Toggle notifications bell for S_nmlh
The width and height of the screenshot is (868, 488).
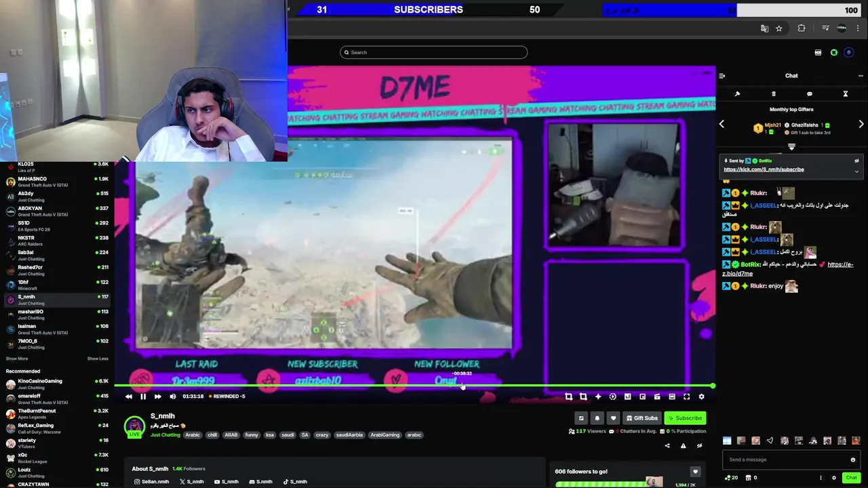(x=597, y=418)
